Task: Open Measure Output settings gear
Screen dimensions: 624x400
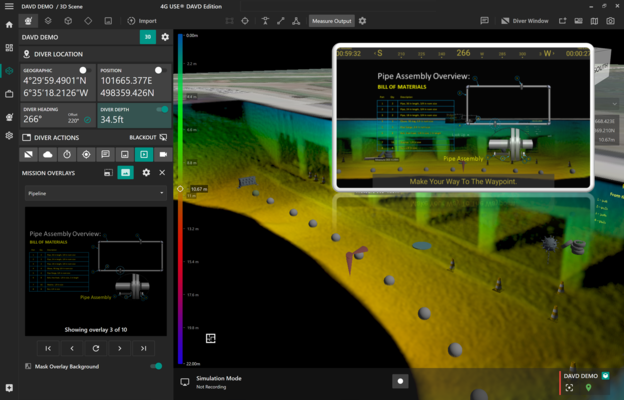Action: [x=362, y=21]
